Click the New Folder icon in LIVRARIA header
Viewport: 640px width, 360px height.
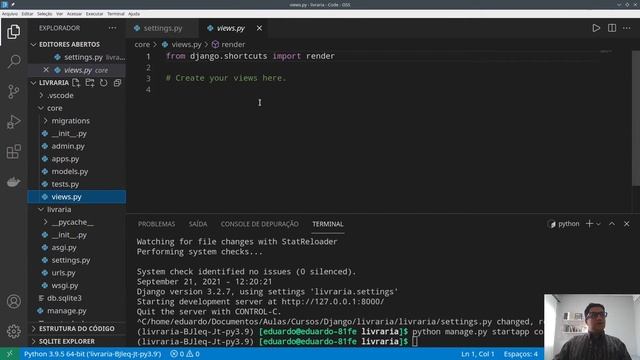pos(90,83)
